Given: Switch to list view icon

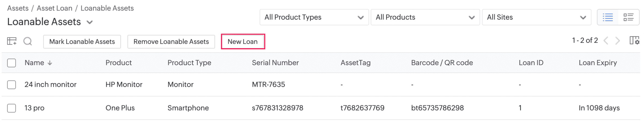Looking at the screenshot, I should point(608,17).
